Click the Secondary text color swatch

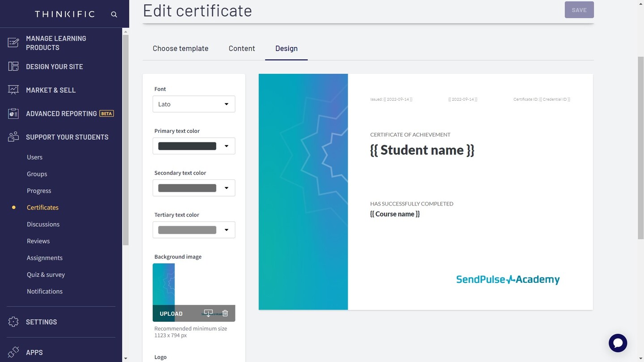(x=187, y=188)
